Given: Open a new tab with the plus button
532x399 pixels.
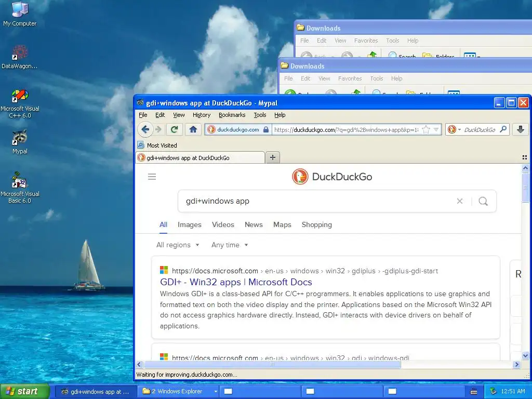Looking at the screenshot, I should click(272, 157).
